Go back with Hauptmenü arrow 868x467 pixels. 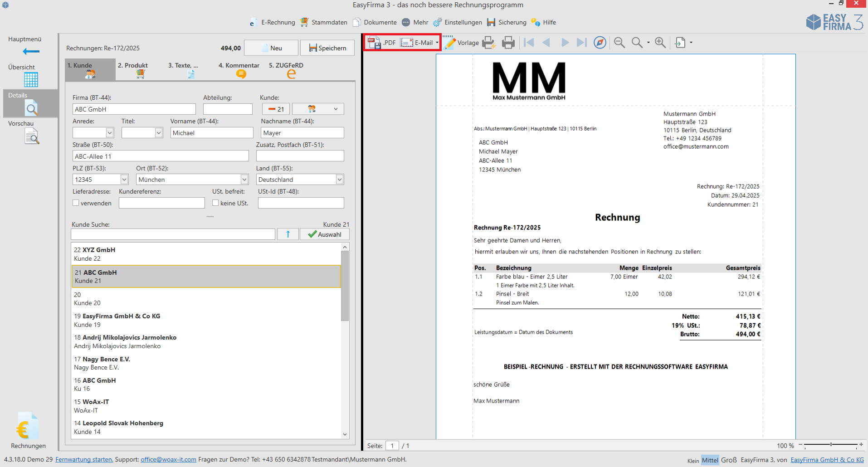tap(31, 51)
